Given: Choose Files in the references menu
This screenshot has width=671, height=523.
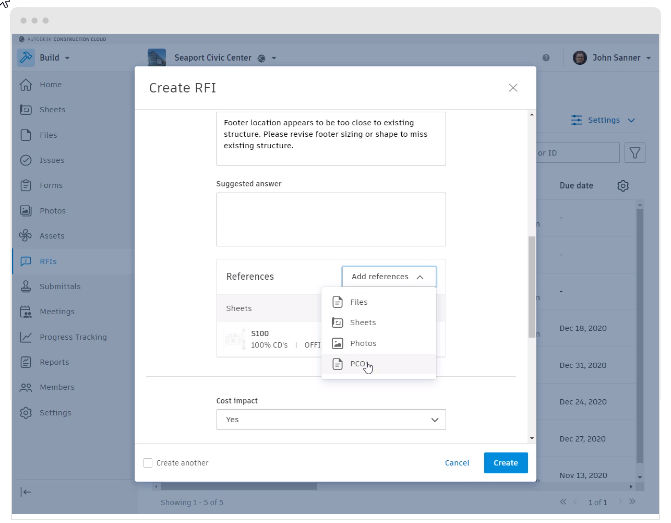Looking at the screenshot, I should click(358, 302).
